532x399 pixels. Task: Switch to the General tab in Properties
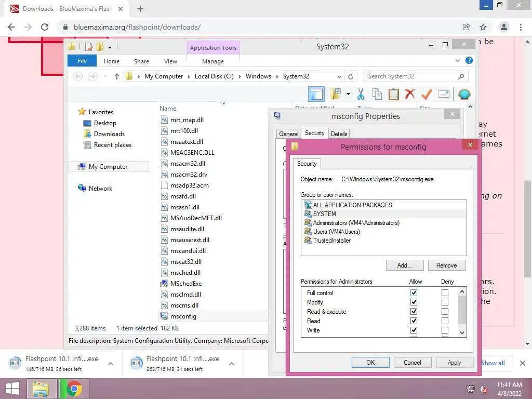(288, 134)
